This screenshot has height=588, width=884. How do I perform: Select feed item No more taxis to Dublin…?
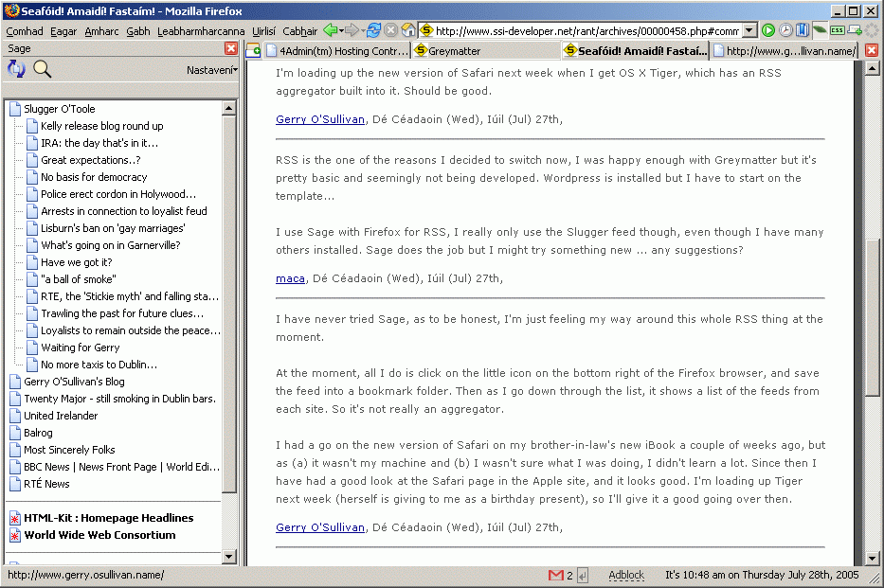[99, 365]
